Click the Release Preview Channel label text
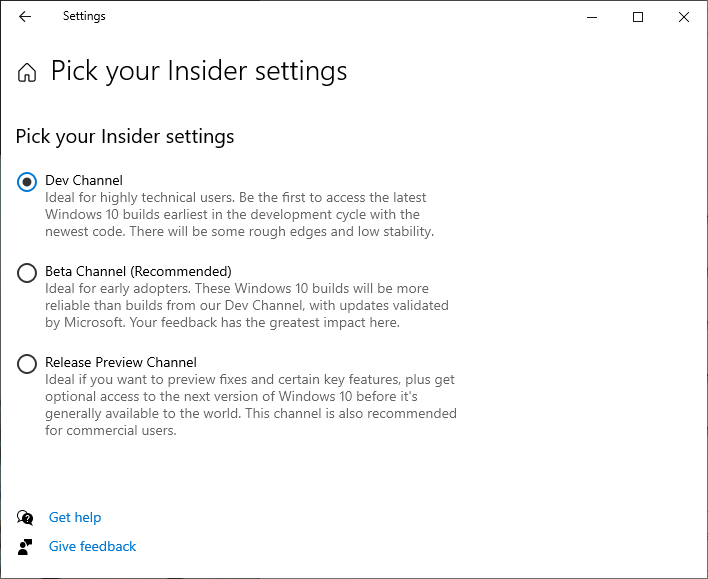This screenshot has width=708, height=579. pos(121,362)
